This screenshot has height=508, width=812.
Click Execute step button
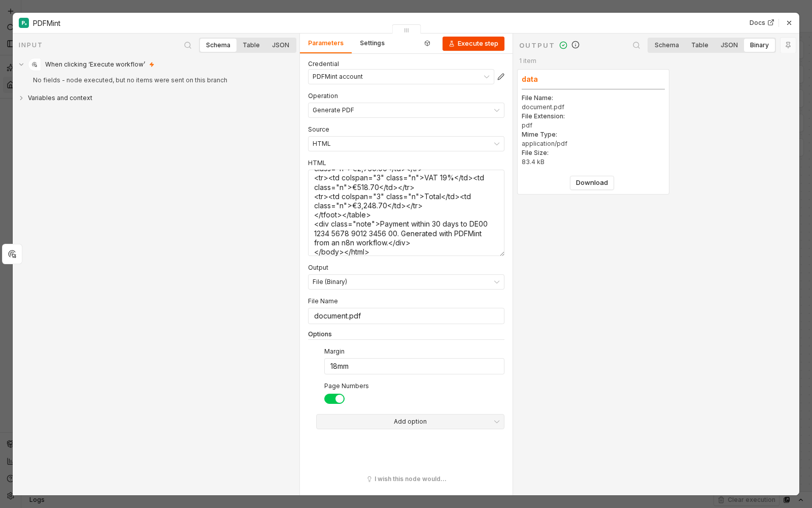tap(473, 44)
